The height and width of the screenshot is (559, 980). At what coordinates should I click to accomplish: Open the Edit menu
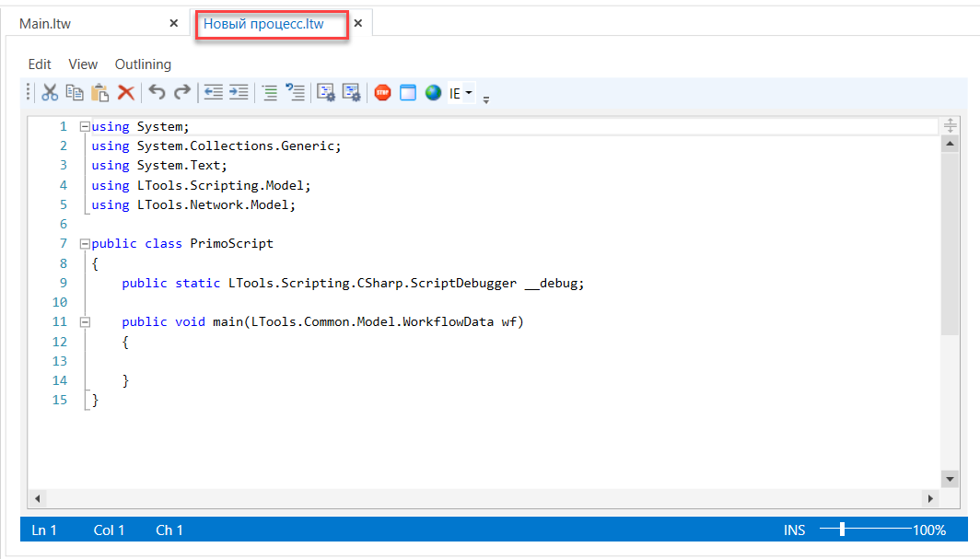pos(40,64)
